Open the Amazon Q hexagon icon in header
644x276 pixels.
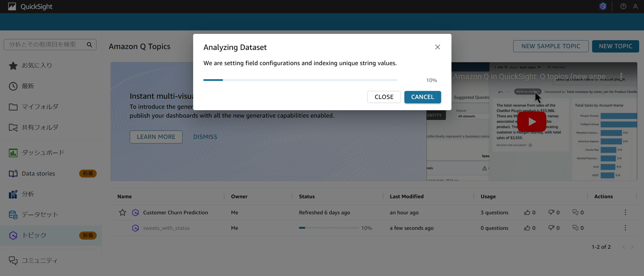(x=603, y=6)
